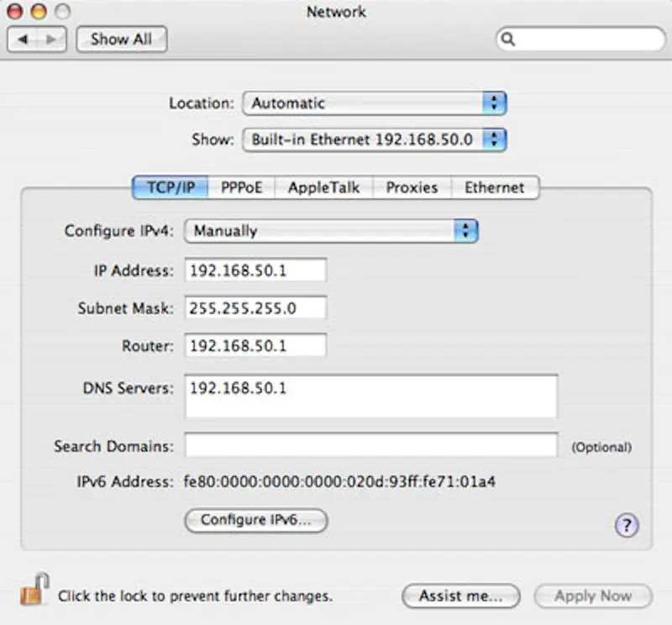Click the Assist me button
This screenshot has height=625, width=672.
point(460,596)
